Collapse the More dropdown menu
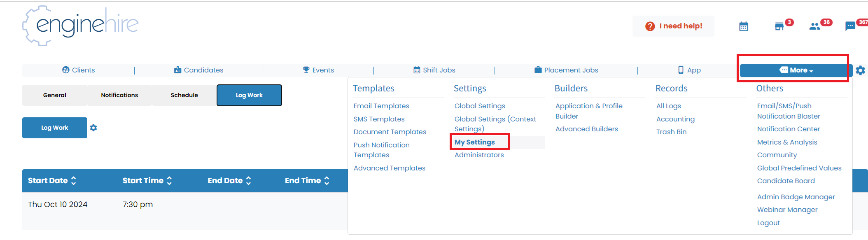 click(x=796, y=70)
